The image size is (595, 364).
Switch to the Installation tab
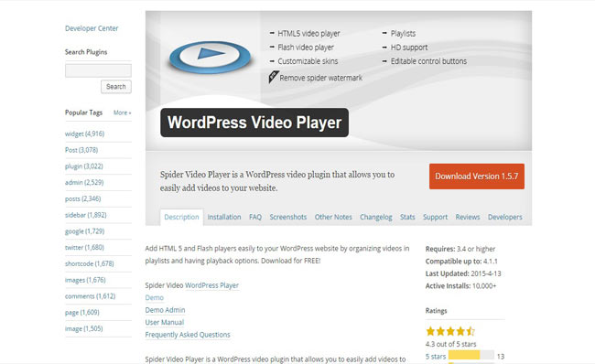coord(224,218)
